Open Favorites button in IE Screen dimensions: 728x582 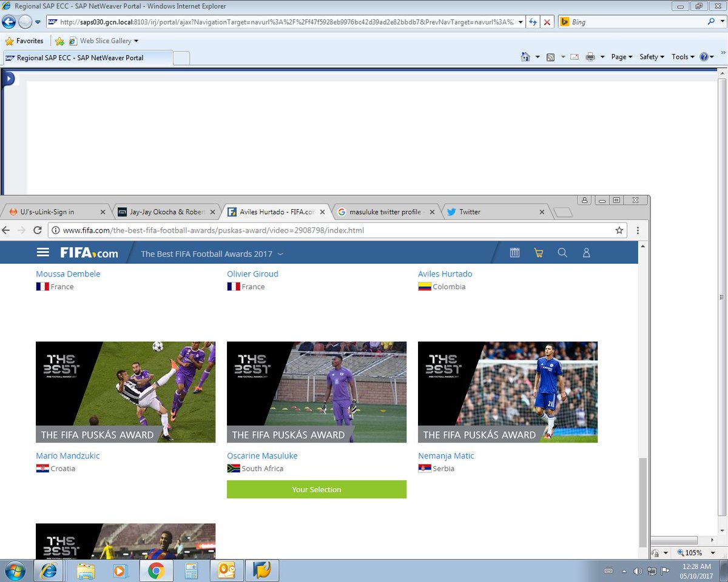click(24, 41)
